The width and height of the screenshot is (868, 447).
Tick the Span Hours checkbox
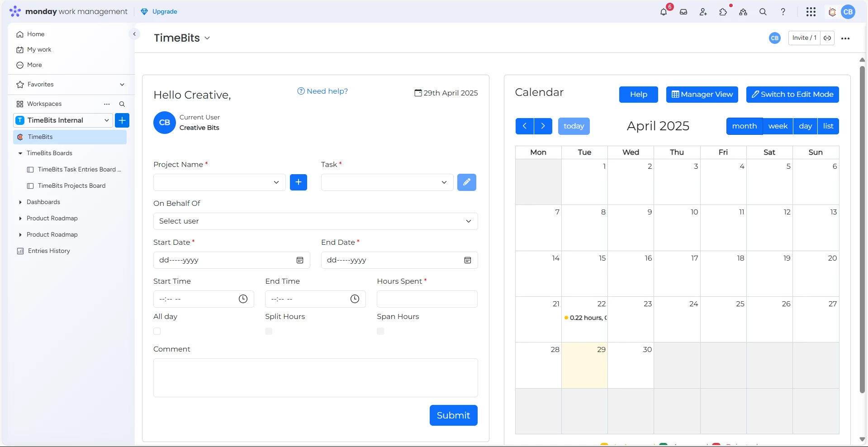click(x=380, y=331)
